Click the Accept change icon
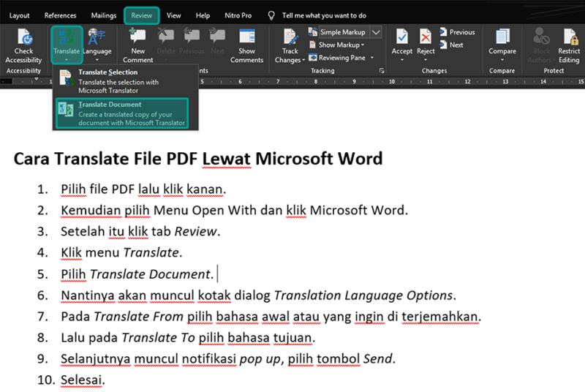The width and height of the screenshot is (585, 392). (401, 37)
